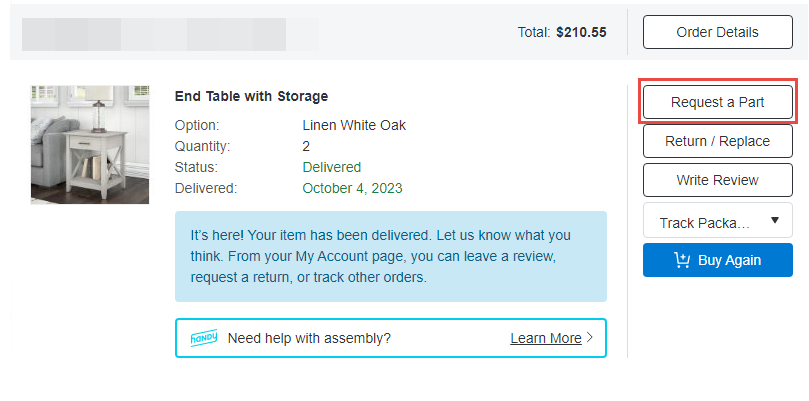Click the Order Details button
Image resolution: width=809 pixels, height=401 pixels.
tap(717, 32)
